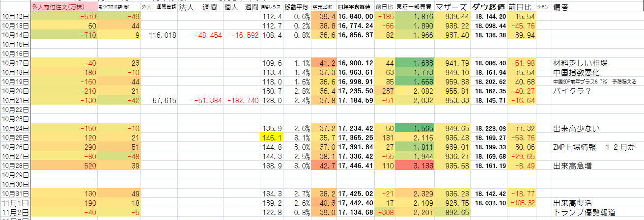Click the 17,446.41 Nikkei closing value
The image size is (644, 220).
coord(355,166)
